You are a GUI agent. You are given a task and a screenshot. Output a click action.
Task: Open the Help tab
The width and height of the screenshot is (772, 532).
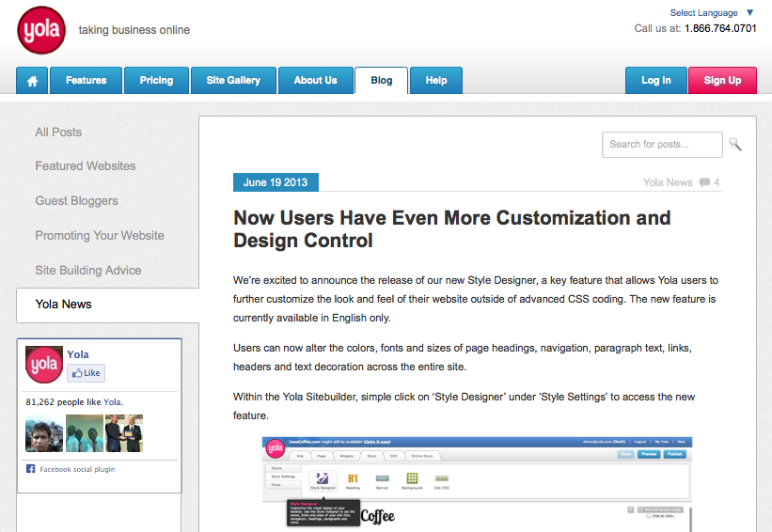pos(436,80)
